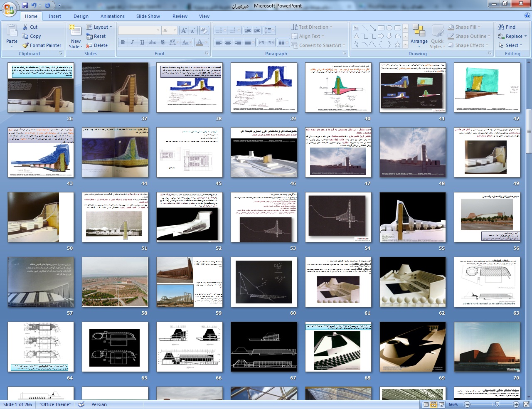Set left-to-right text direction
Screen dimensions: 532x409
click(262, 42)
